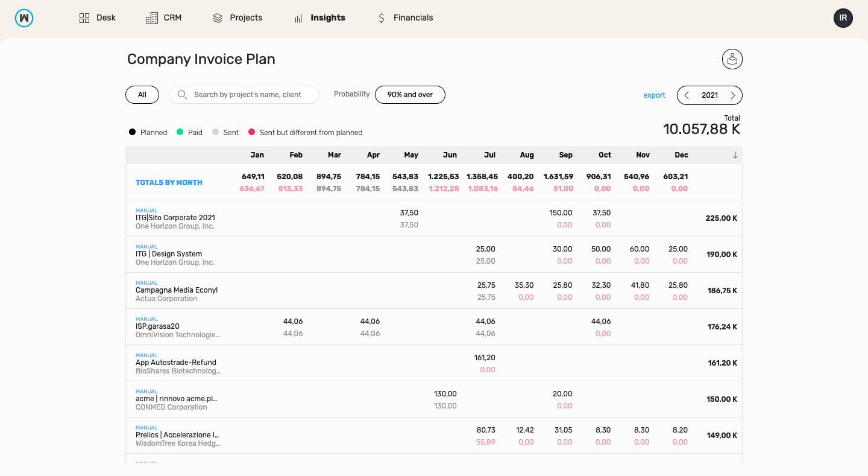Click the green Paid legend dot
The image size is (868, 476).
[180, 132]
